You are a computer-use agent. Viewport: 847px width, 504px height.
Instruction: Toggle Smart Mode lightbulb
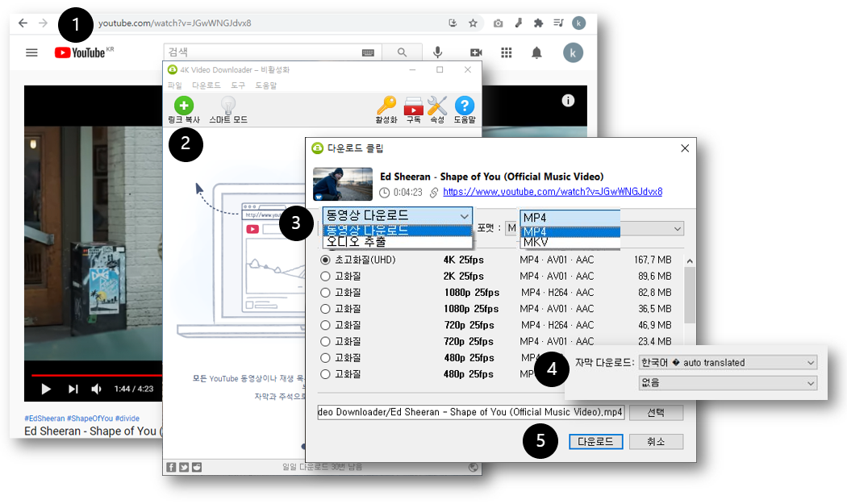228,110
